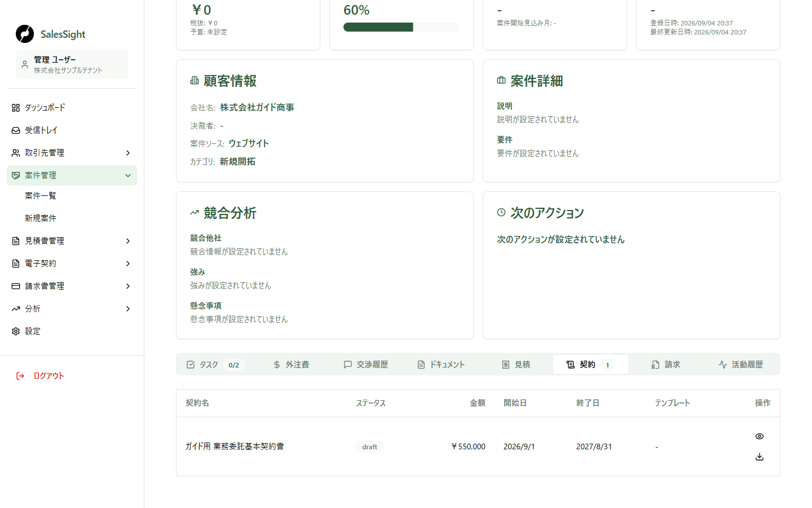The width and height of the screenshot is (812, 508).
Task: Click the inbox tray icon
Action: pos(16,130)
